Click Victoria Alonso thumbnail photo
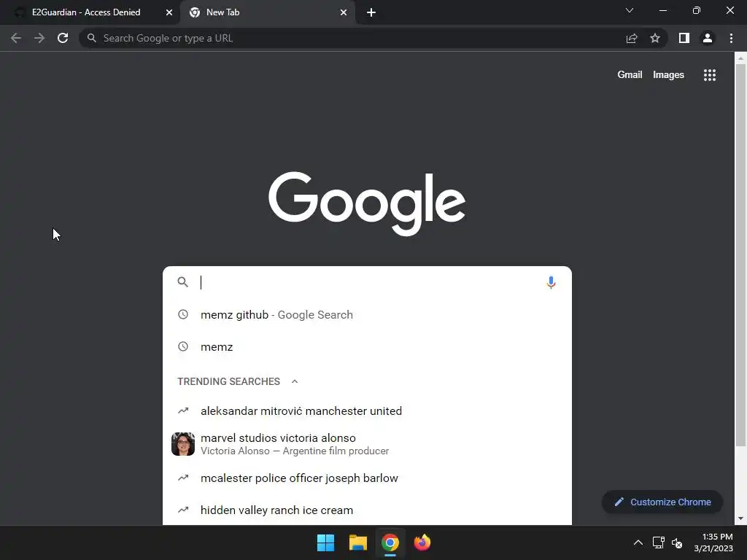Viewport: 747px width, 560px height. pos(183,444)
